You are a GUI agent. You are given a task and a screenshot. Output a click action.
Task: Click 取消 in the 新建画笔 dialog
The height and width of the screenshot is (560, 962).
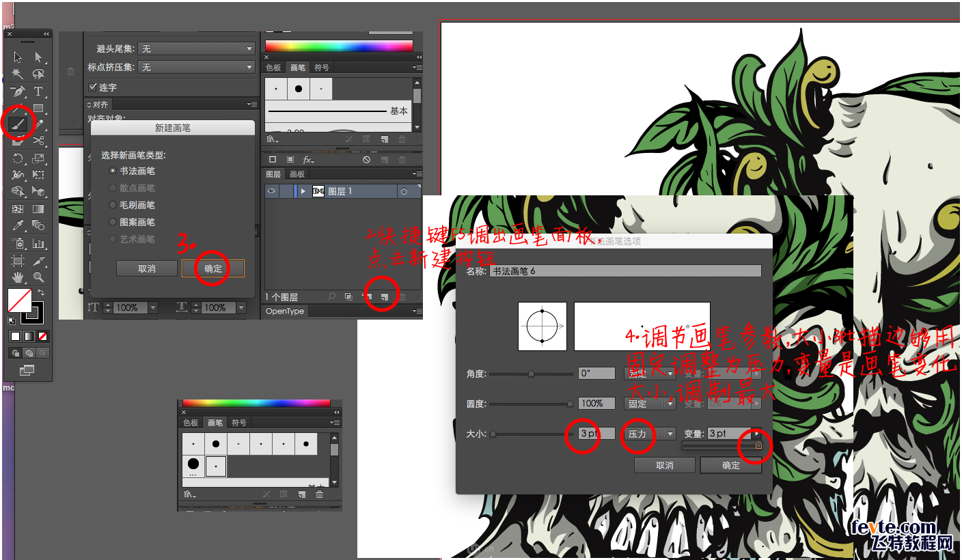147,268
